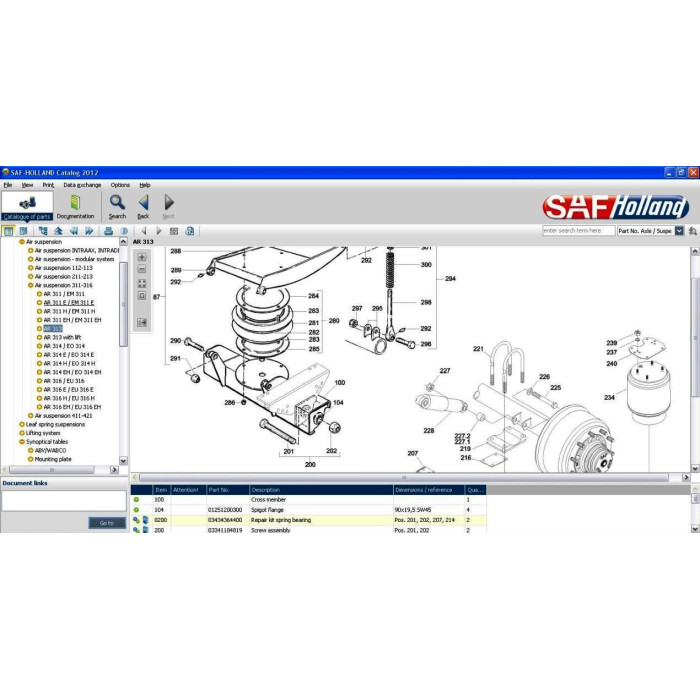This screenshot has width=700, height=700.
Task: Open the File menu
Action: [x=8, y=185]
